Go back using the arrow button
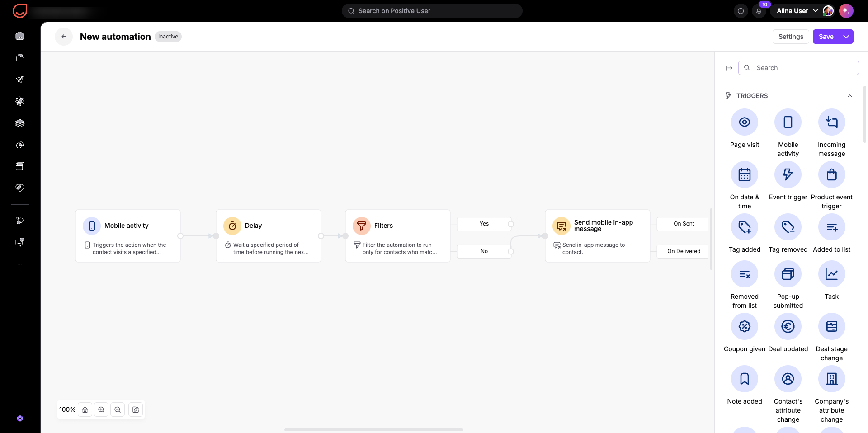 tap(64, 37)
